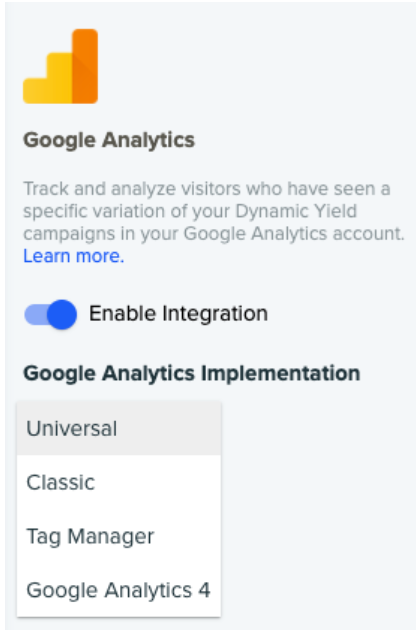Toggle the Enable Integration switch
Image resolution: width=416 pixels, height=630 pixels.
click(x=51, y=314)
